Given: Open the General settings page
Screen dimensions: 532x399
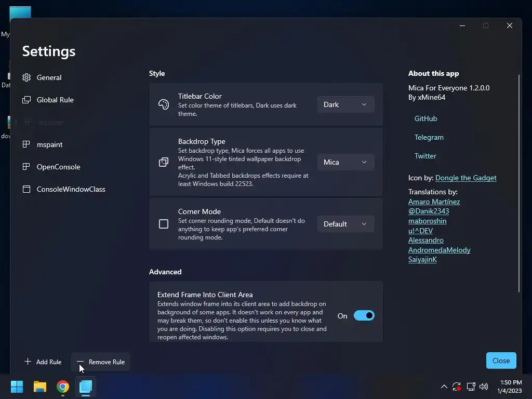Looking at the screenshot, I should tap(49, 77).
